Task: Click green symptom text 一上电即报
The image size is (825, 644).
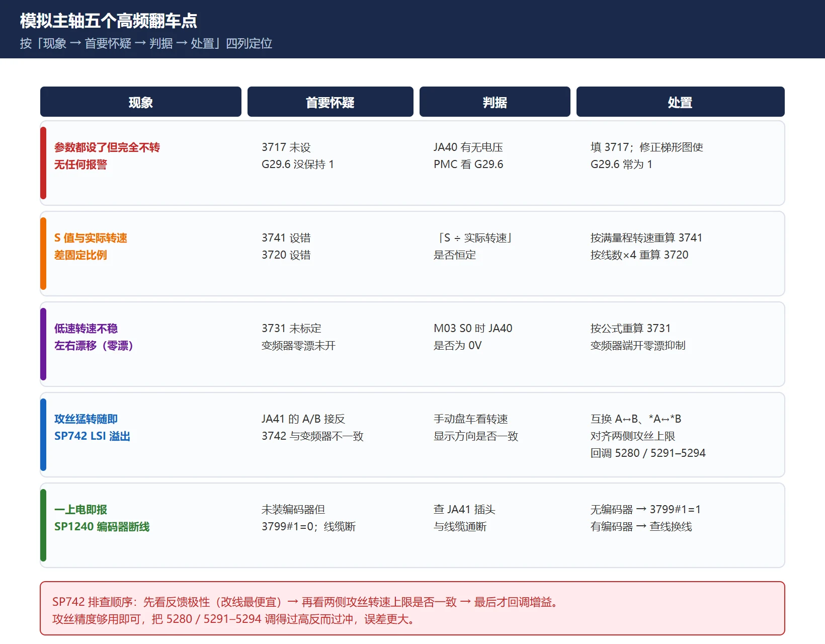Action: click(80, 510)
